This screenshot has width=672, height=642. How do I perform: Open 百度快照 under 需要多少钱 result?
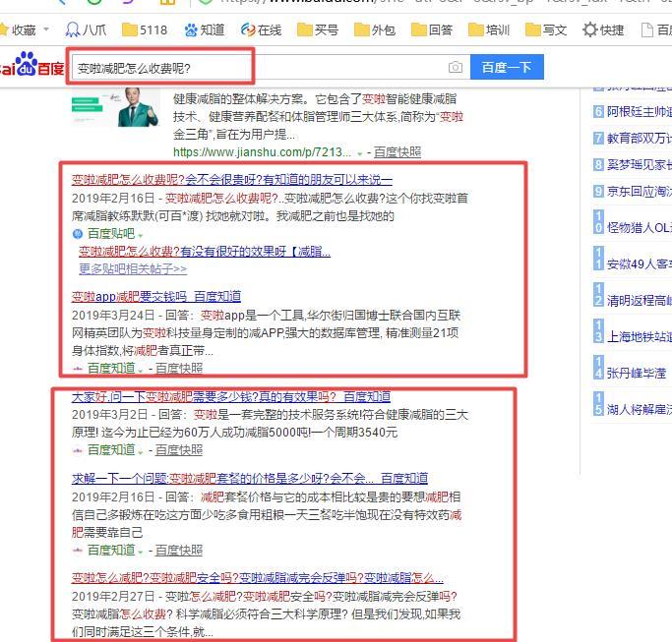pyautogui.click(x=179, y=449)
